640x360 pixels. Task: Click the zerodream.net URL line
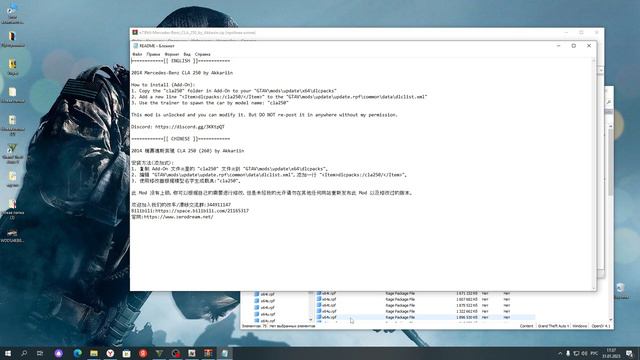tap(172, 217)
